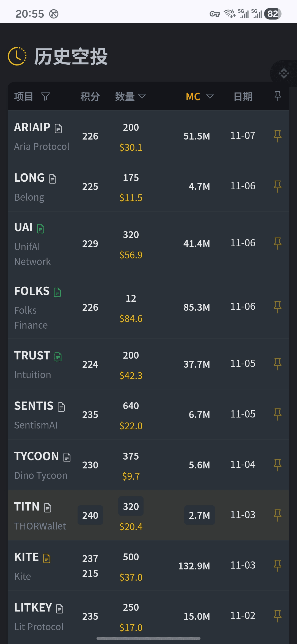Tap the floating Binance logo button
Viewport: 297px width, 644px height.
coord(284,73)
